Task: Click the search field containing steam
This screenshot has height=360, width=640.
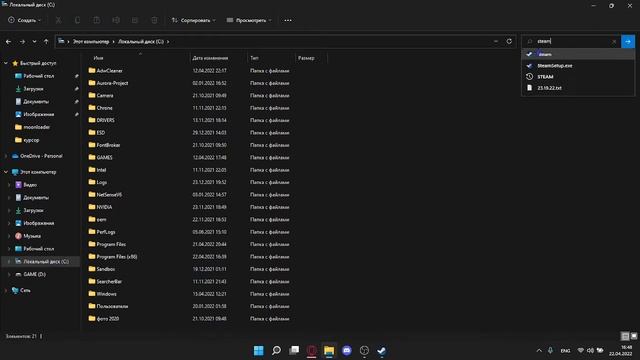Action: click(x=571, y=41)
